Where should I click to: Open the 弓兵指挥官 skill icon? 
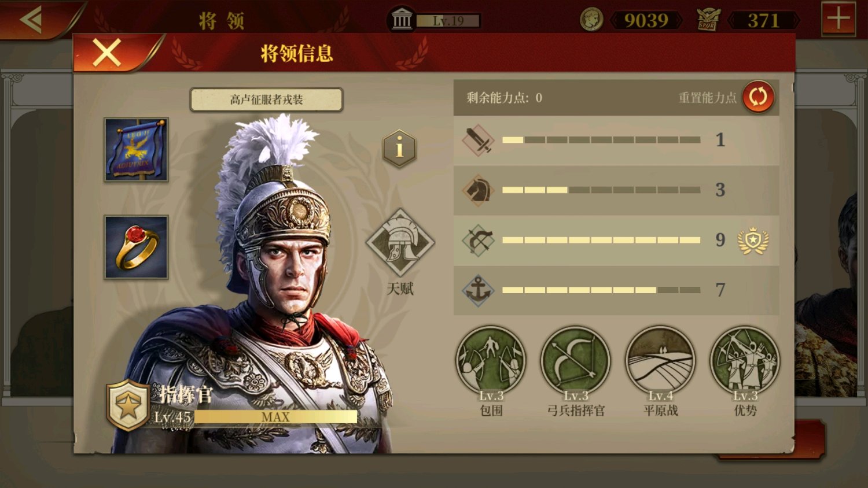[576, 361]
